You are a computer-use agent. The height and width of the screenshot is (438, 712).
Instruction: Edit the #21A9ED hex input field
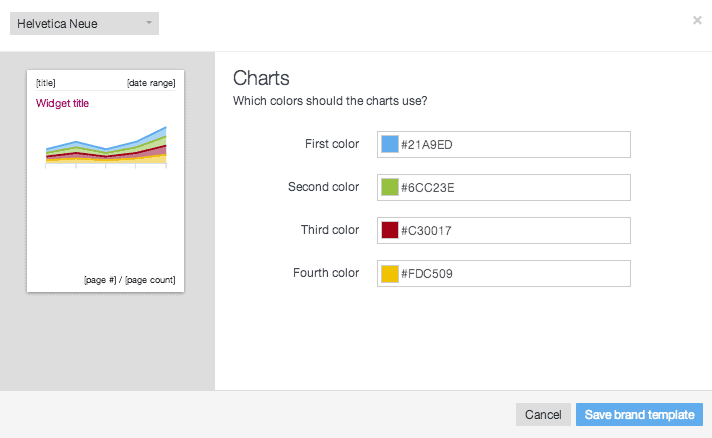coord(504,144)
